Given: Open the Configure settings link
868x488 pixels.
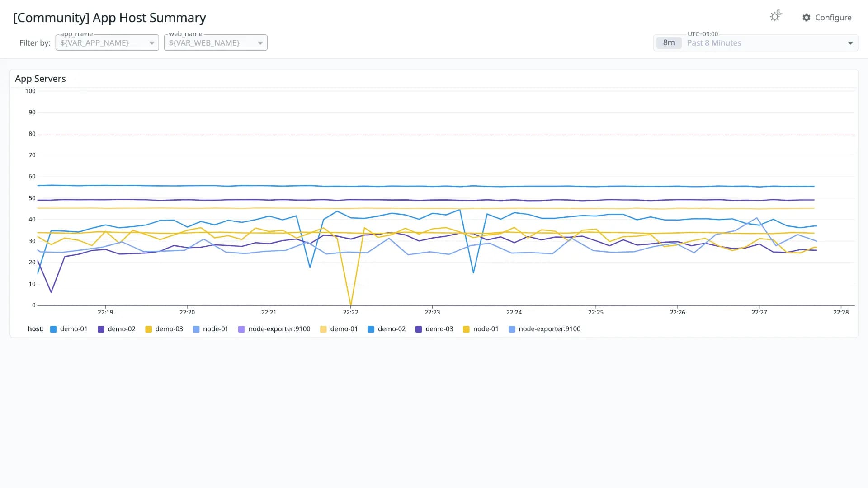Looking at the screenshot, I should pyautogui.click(x=833, y=18).
